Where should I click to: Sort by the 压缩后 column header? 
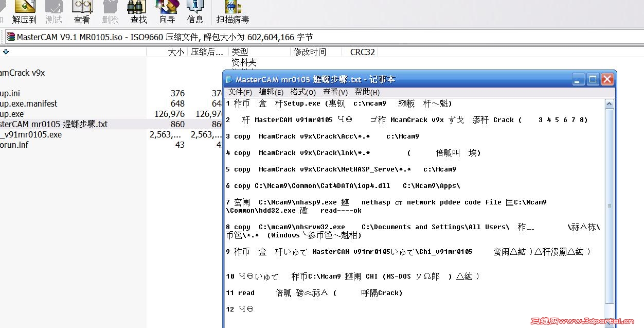(208, 52)
